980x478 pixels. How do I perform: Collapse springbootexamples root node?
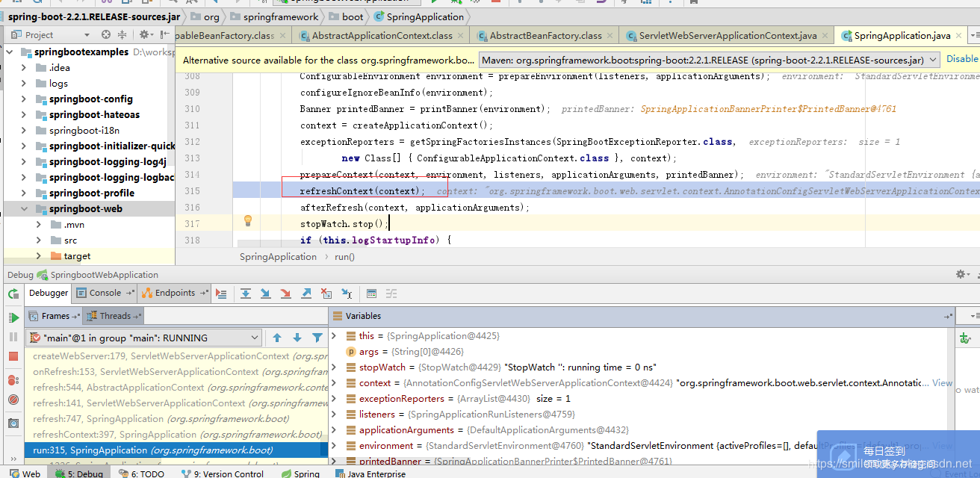click(x=9, y=52)
